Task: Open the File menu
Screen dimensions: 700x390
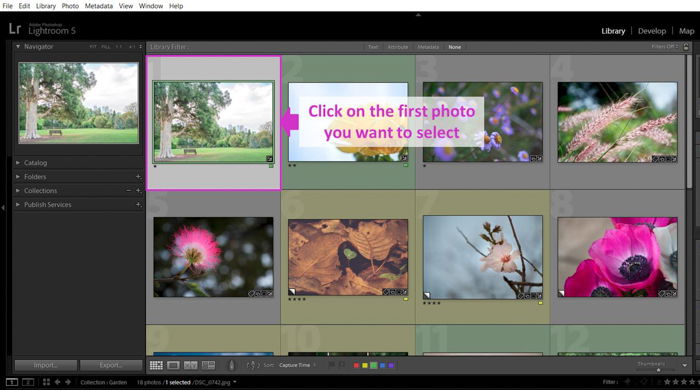Action: (x=8, y=6)
